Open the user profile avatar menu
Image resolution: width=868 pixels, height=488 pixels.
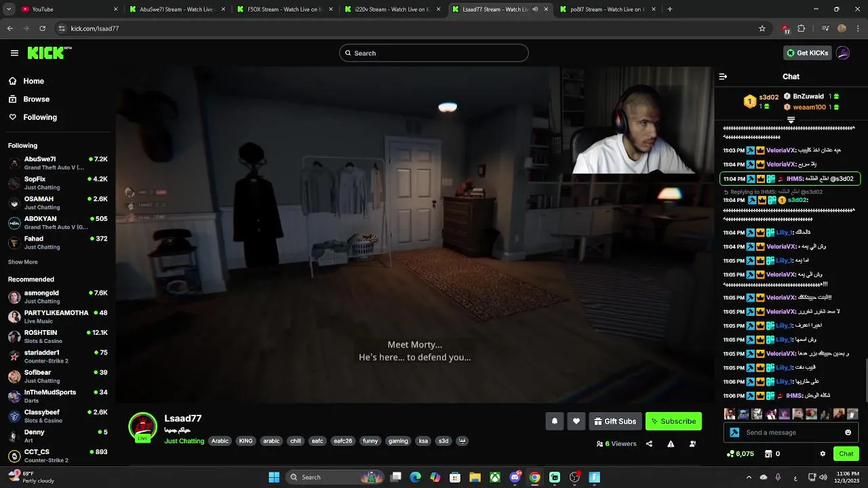(x=843, y=53)
